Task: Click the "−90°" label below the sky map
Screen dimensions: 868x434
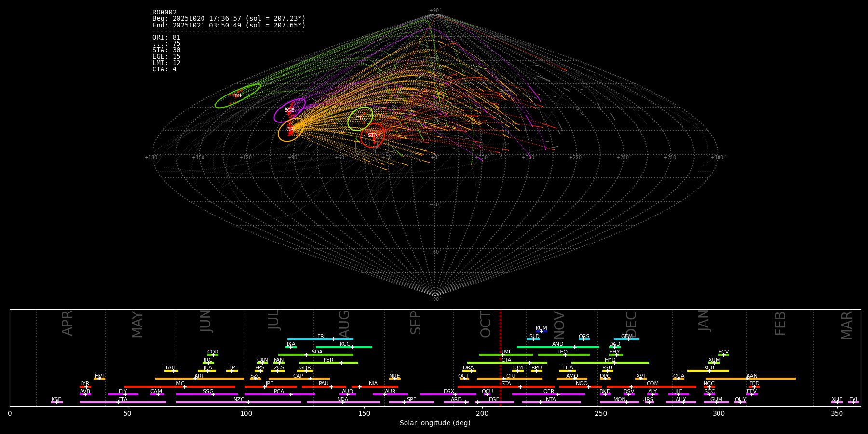Action: (435, 299)
